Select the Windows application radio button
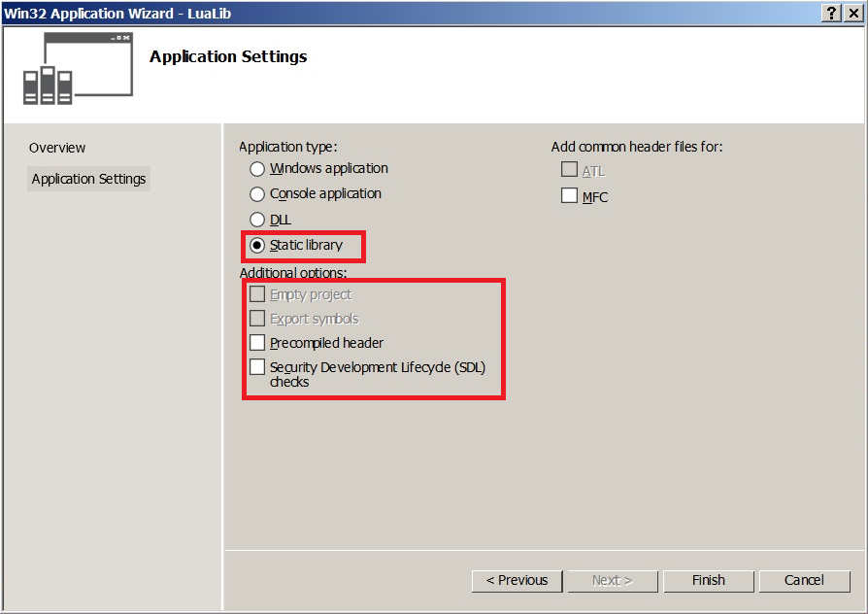This screenshot has width=868, height=614. [257, 168]
